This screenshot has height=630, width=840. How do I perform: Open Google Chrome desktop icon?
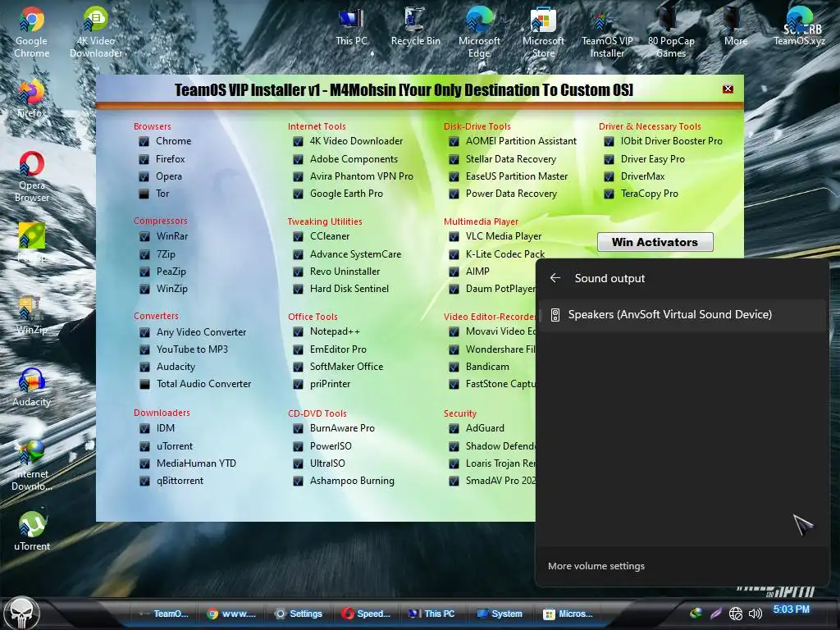(32, 32)
